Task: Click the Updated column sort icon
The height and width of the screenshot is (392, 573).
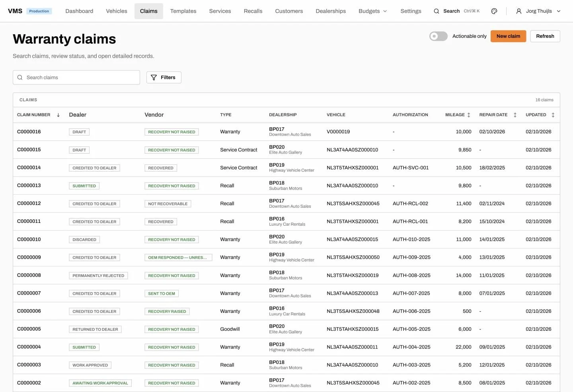Action: point(553,115)
